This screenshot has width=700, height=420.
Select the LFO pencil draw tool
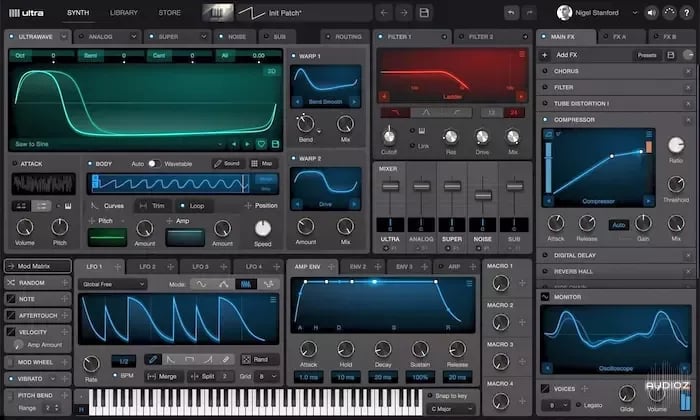click(153, 359)
